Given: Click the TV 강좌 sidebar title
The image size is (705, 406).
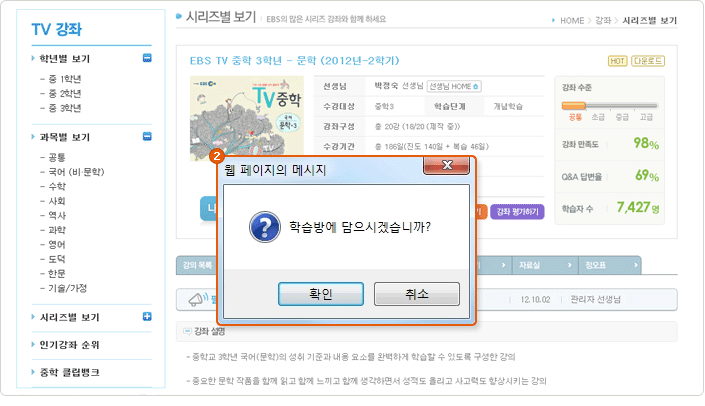Looking at the screenshot, I should click(56, 29).
